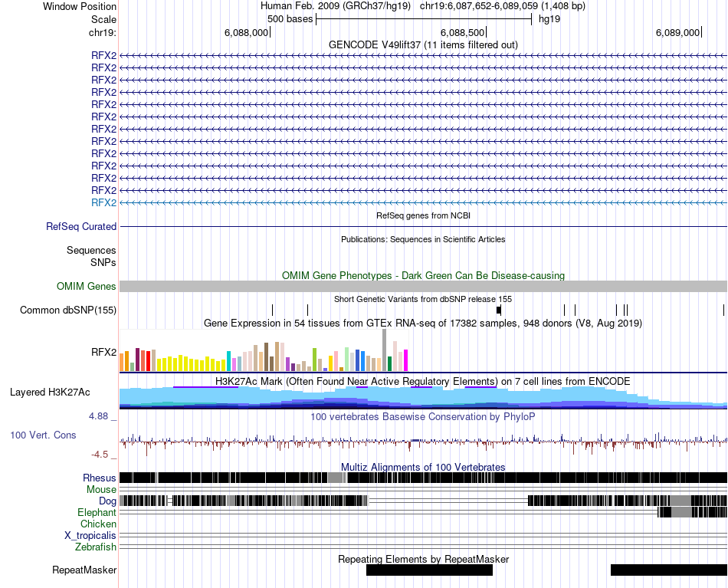
Task: Click the RepeatMasker block reaching the right edge
Action: [669, 570]
